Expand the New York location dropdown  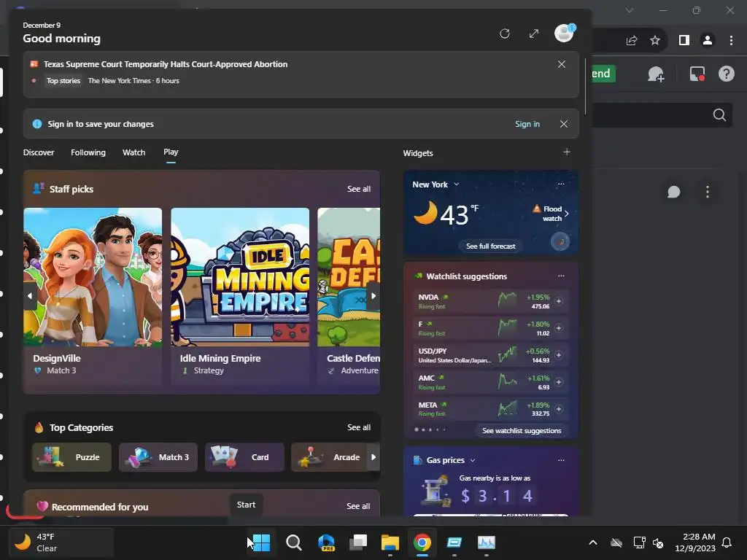click(457, 184)
